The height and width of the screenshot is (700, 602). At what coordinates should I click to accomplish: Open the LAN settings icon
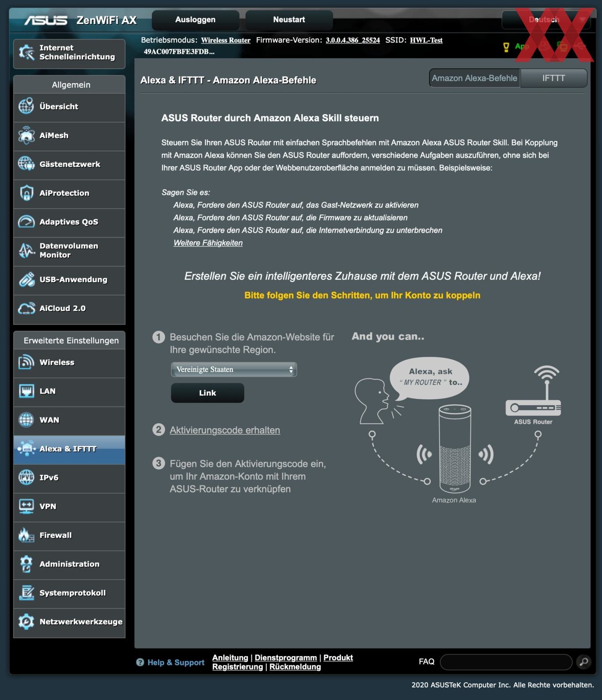[x=26, y=391]
